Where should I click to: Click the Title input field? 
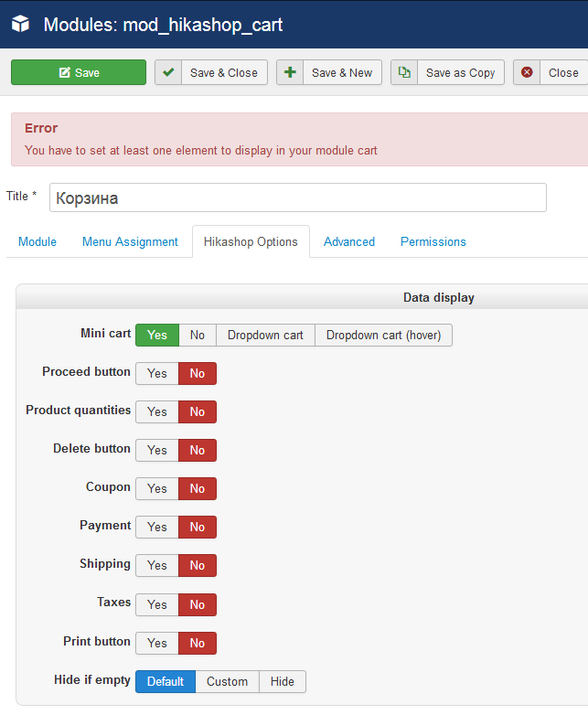coord(297,197)
